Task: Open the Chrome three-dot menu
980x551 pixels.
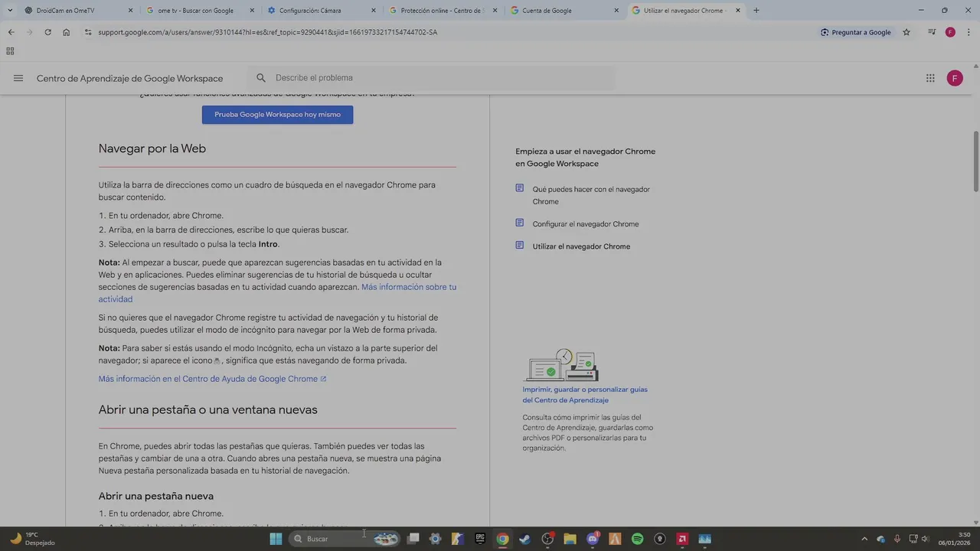Action: 969,32
